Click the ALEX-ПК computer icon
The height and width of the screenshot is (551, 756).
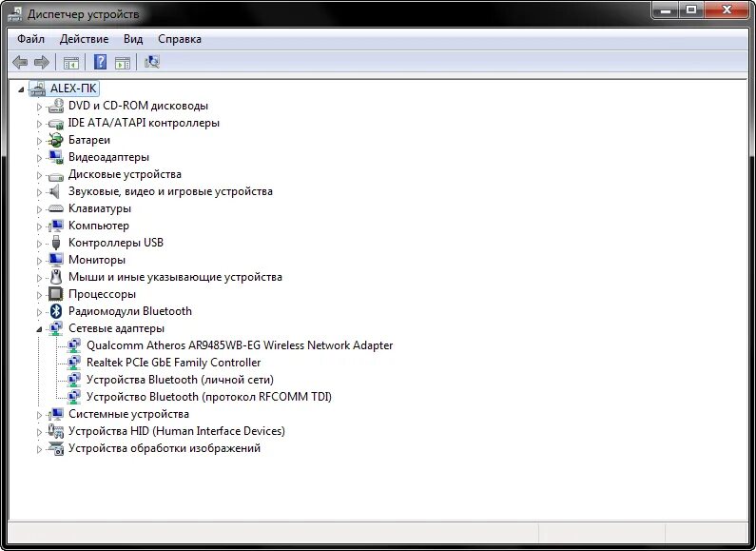pyautogui.click(x=38, y=89)
